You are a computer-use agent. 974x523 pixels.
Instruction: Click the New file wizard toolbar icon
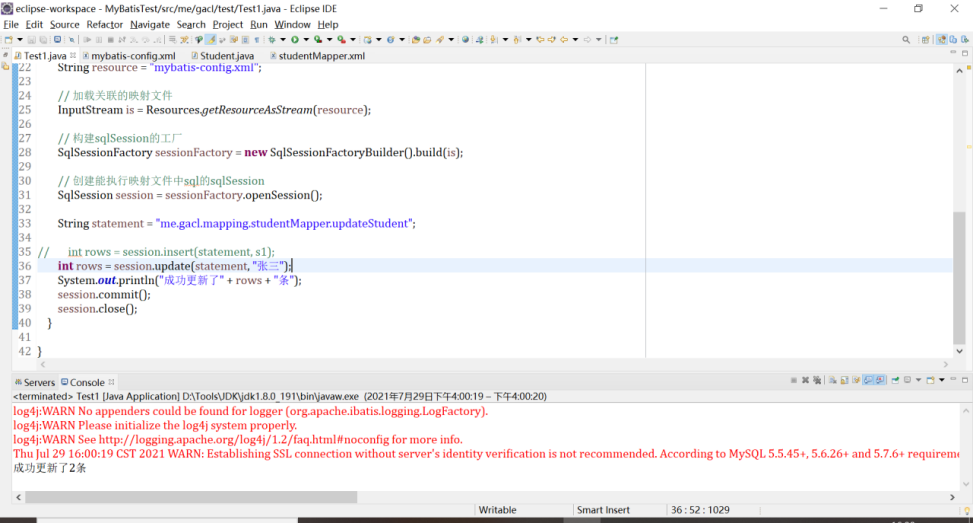pos(9,40)
